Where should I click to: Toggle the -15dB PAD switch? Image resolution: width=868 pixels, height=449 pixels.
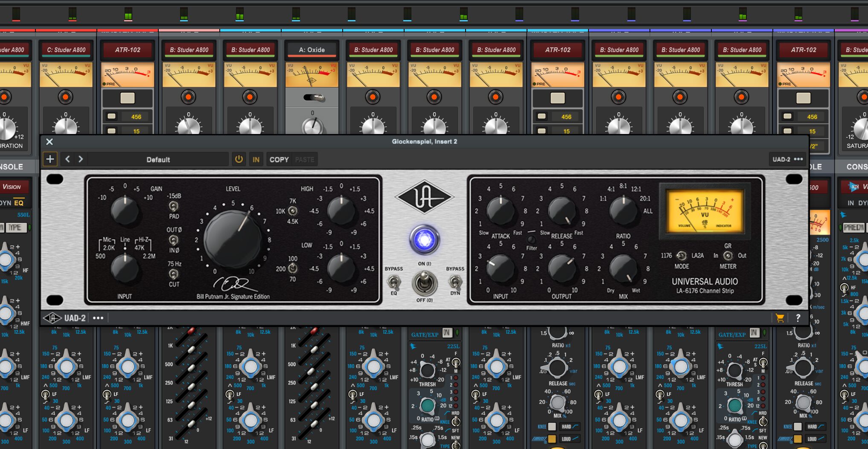(173, 206)
